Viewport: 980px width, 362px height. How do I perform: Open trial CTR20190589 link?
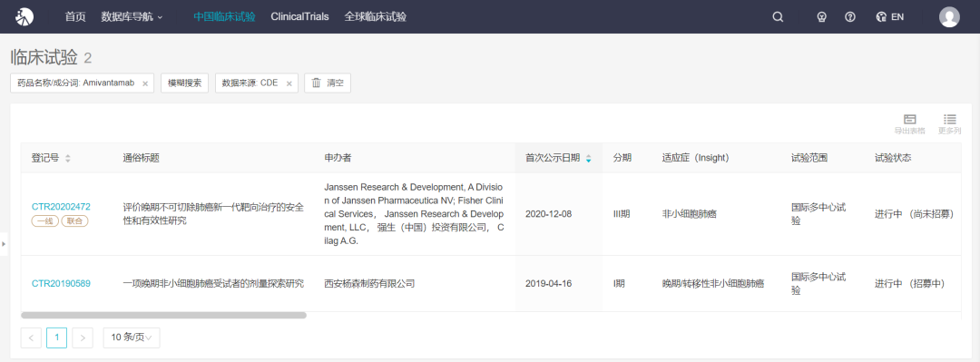pyautogui.click(x=62, y=283)
